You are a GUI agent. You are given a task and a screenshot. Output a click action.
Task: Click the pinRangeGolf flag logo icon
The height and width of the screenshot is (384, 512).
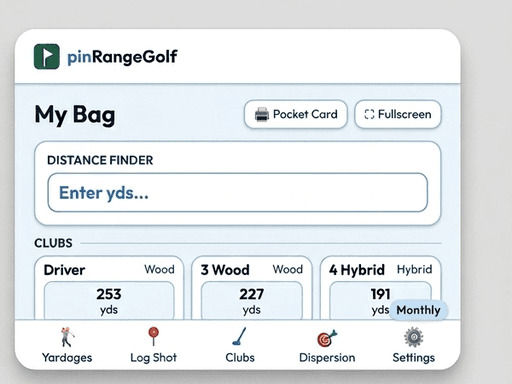47,56
